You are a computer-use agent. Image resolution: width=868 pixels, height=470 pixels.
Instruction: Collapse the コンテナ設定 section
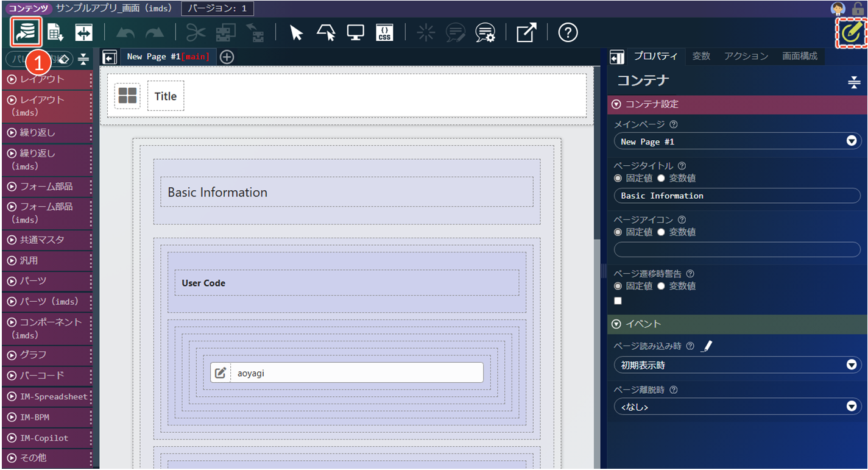(x=616, y=104)
